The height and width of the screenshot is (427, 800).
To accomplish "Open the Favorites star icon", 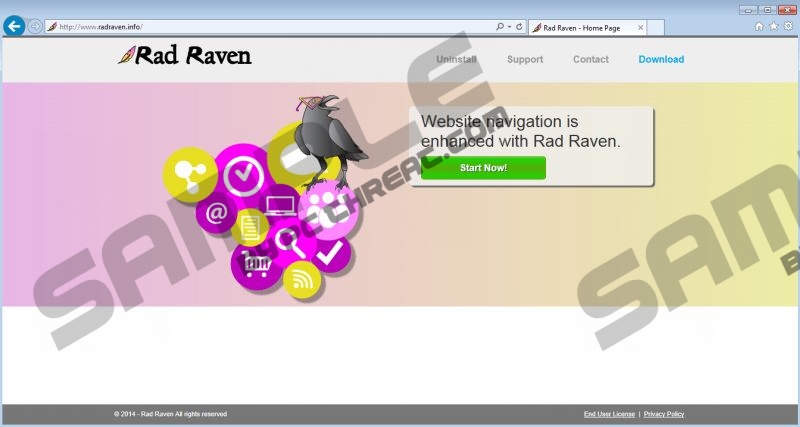I will (x=773, y=26).
